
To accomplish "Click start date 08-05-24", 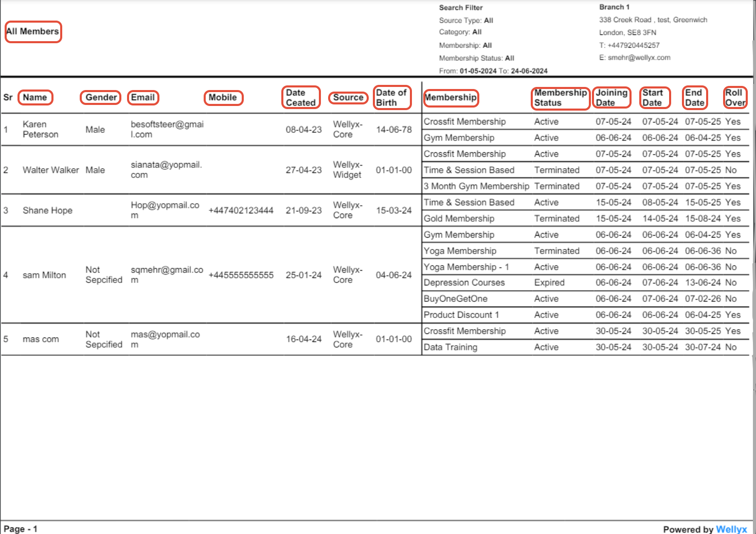I will pyautogui.click(x=660, y=203).
